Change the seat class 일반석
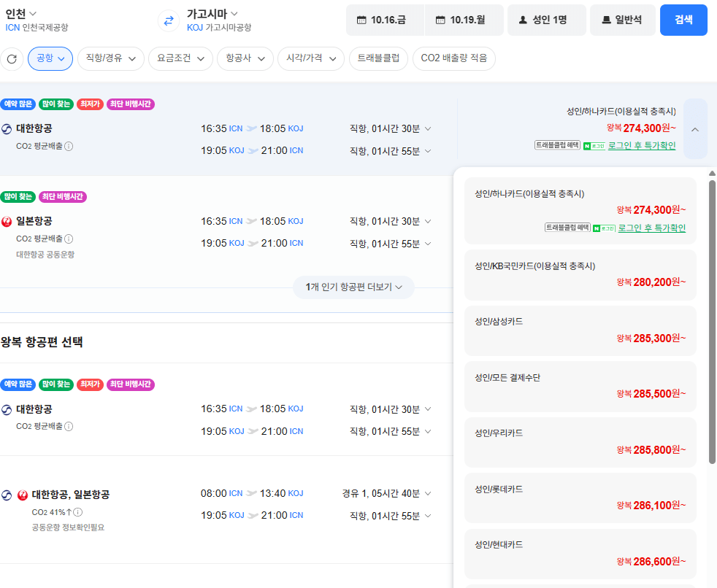Viewport: 717px width, 588px height. tap(622, 20)
